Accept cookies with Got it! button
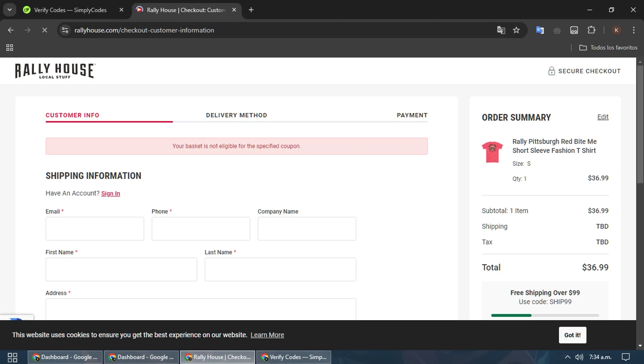 click(x=572, y=335)
